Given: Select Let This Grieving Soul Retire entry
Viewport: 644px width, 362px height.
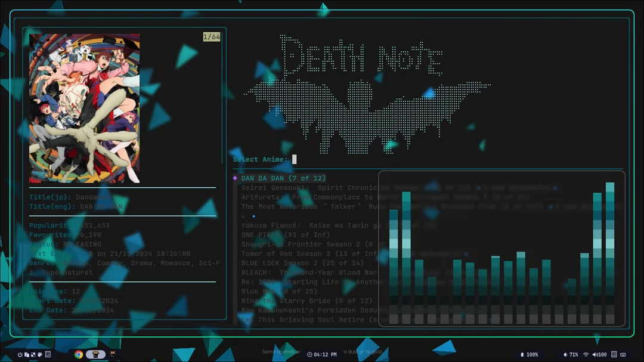Looking at the screenshot, I should pos(309,320).
